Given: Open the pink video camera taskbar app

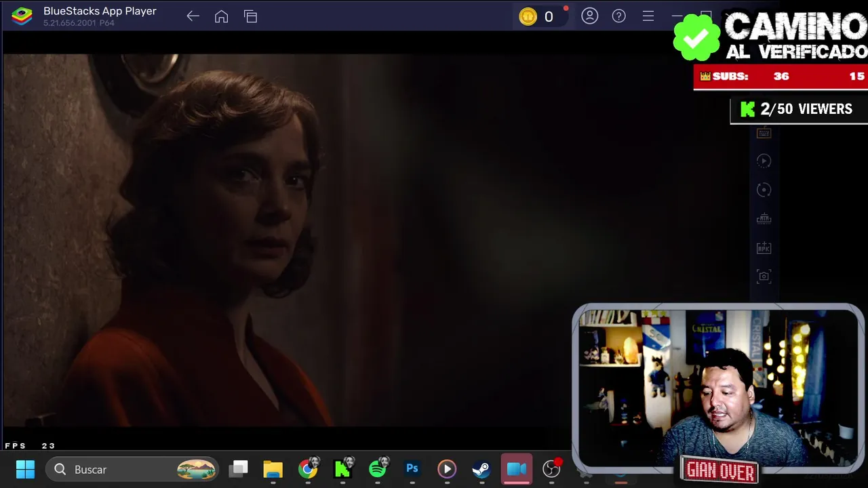Looking at the screenshot, I should point(517,469).
